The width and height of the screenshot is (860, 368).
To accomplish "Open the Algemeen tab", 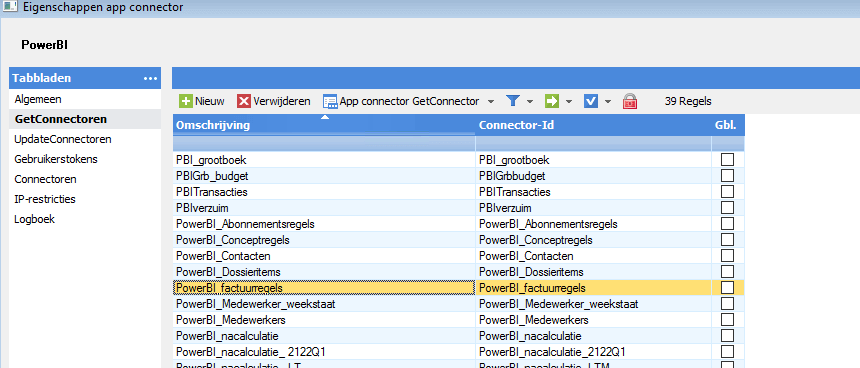I will [x=85, y=99].
